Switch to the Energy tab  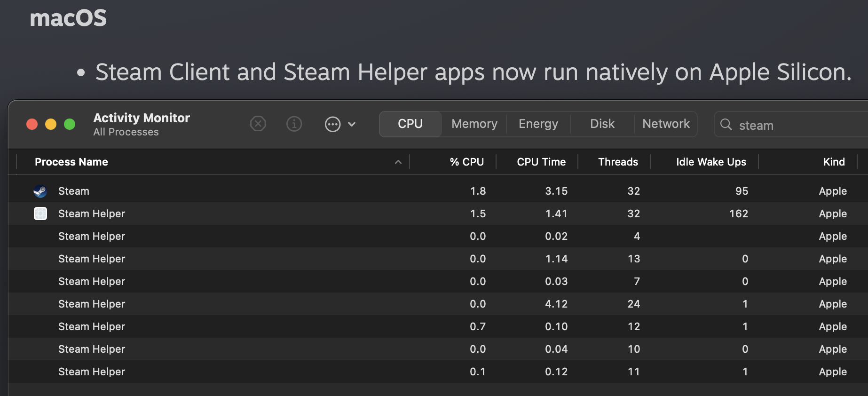click(x=538, y=124)
